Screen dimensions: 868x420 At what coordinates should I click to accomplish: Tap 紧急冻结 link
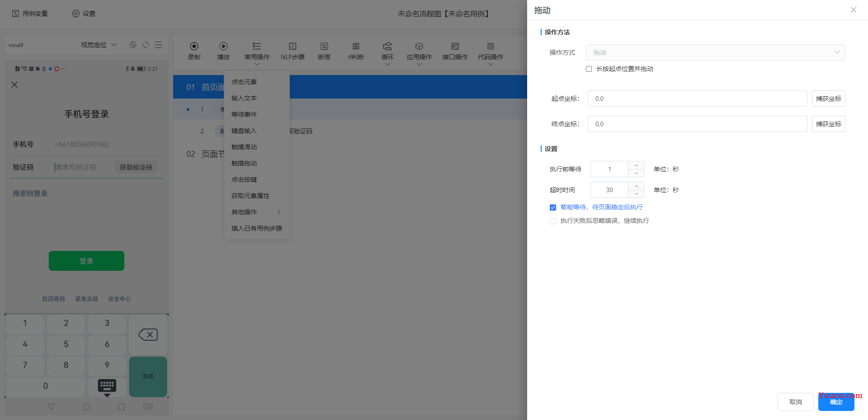pyautogui.click(x=86, y=299)
